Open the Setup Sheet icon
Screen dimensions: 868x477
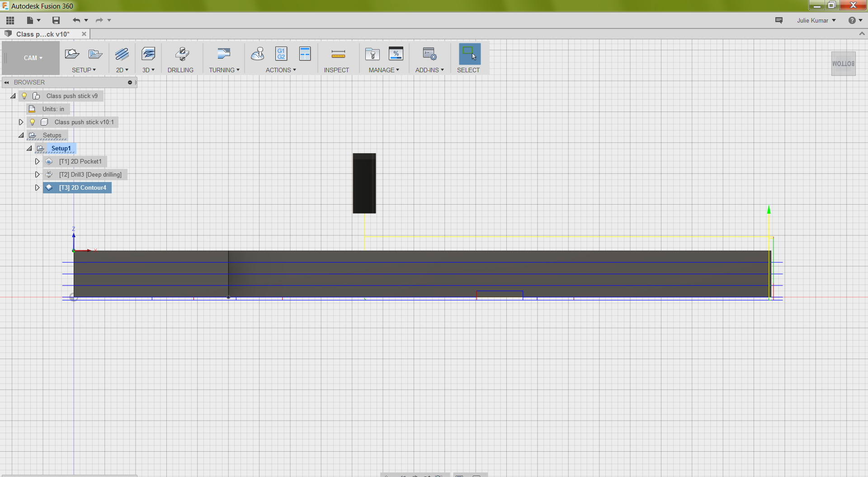click(305, 54)
